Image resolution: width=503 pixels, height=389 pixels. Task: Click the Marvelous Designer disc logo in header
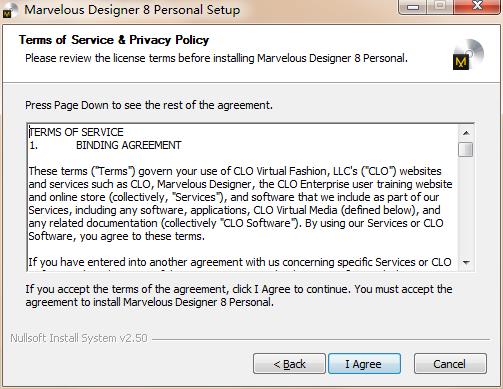tap(468, 55)
